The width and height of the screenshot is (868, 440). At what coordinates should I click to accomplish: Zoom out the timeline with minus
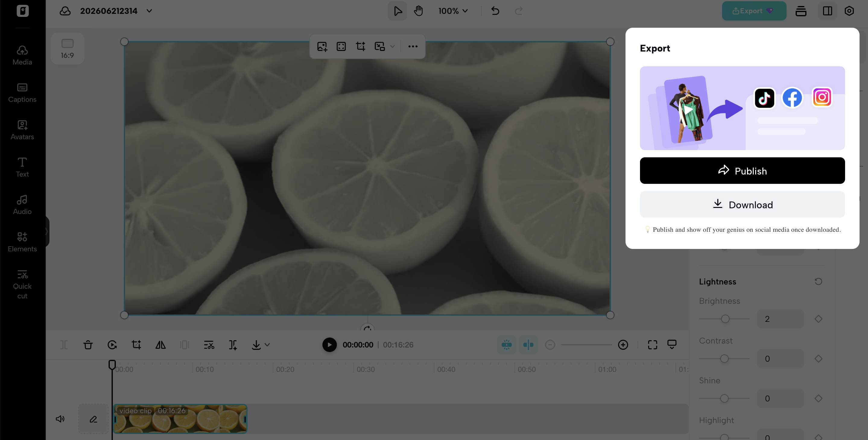coord(550,345)
